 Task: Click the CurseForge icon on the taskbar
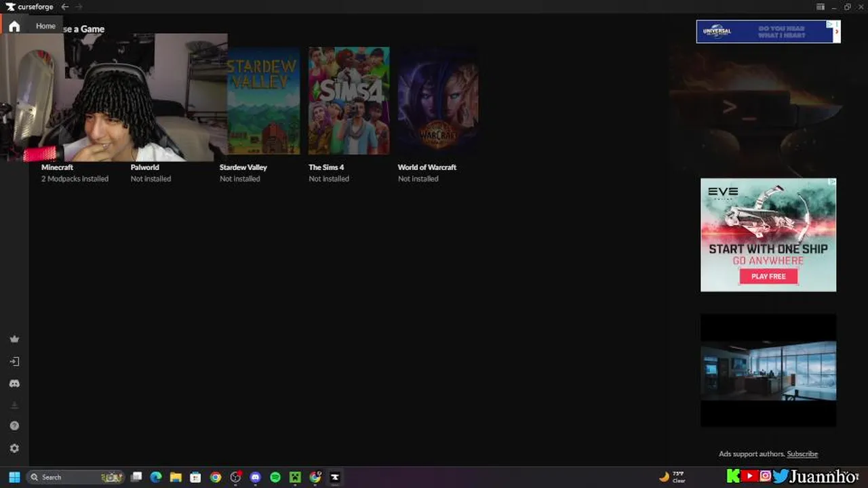335,477
